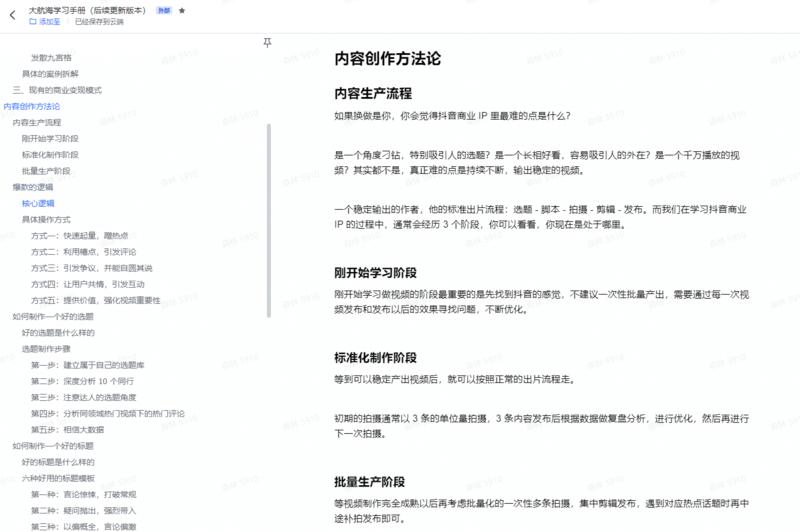This screenshot has width=800, height=532.
Task: Go to 标准化制作阶段 in the outline panel
Action: (x=50, y=155)
